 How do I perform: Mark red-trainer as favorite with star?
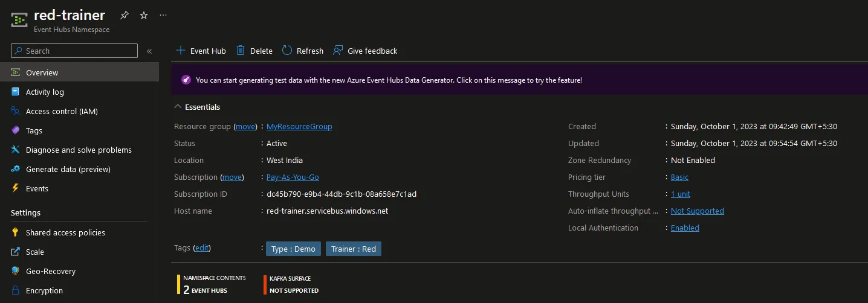coord(144,15)
